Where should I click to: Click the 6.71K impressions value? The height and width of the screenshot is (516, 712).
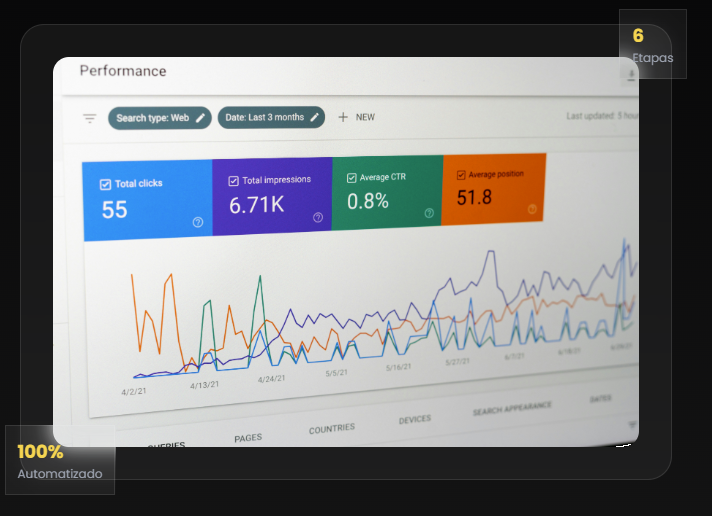(257, 205)
